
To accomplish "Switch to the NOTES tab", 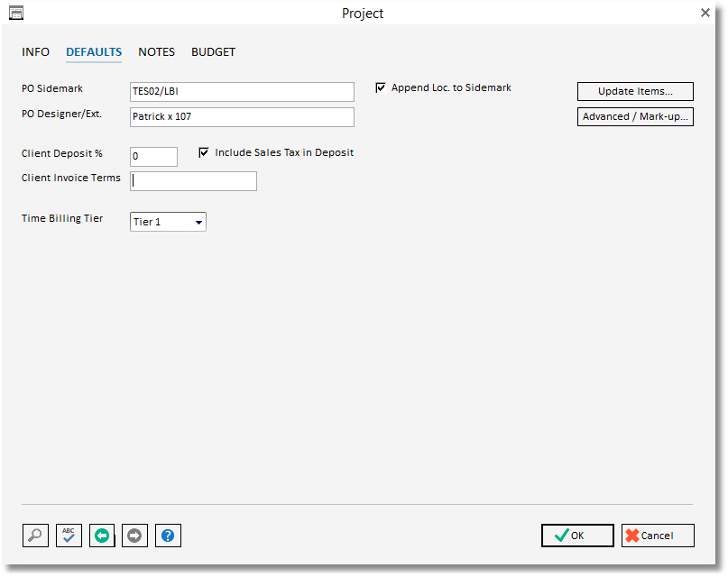I will (x=156, y=51).
